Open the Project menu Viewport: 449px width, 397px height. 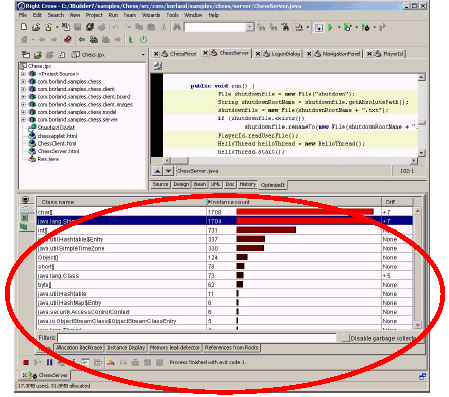pyautogui.click(x=94, y=15)
